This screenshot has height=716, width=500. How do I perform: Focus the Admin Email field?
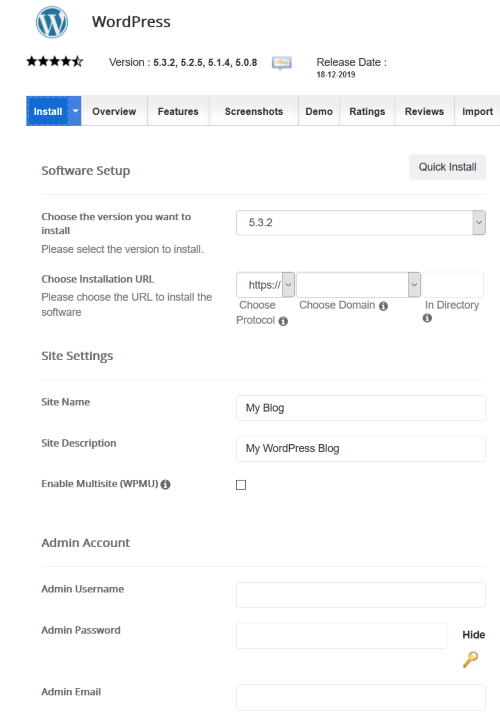pos(361,697)
